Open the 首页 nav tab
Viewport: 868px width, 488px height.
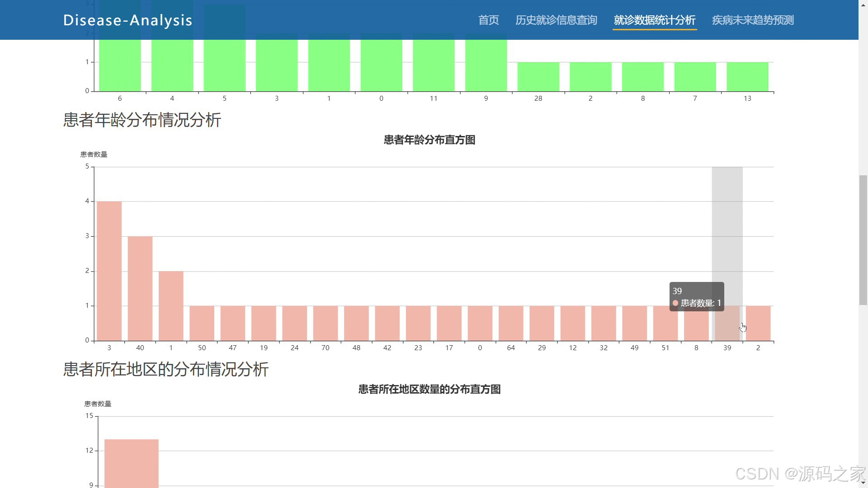[488, 20]
